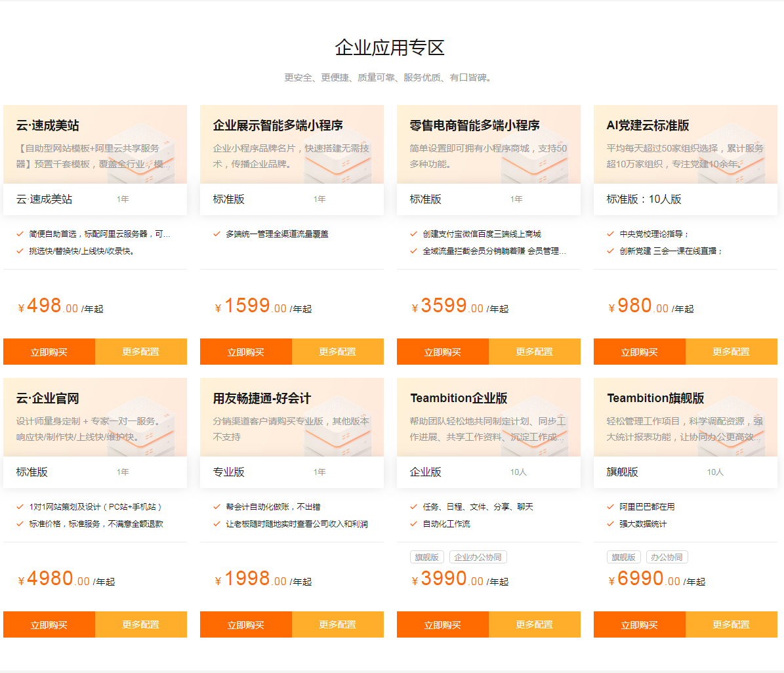Click feature 1对1网站策划及设计
The height and width of the screenshot is (673, 784).
click(95, 507)
